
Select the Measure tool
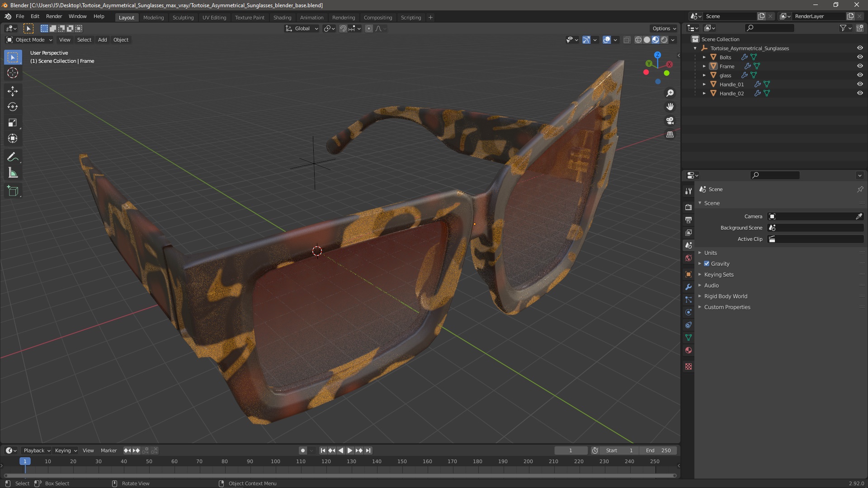point(13,173)
